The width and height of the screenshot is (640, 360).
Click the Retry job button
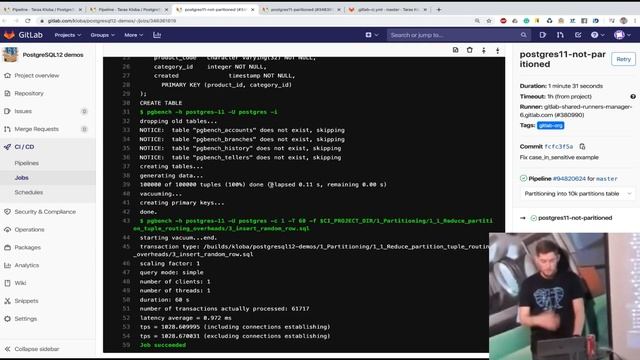pos(623,59)
